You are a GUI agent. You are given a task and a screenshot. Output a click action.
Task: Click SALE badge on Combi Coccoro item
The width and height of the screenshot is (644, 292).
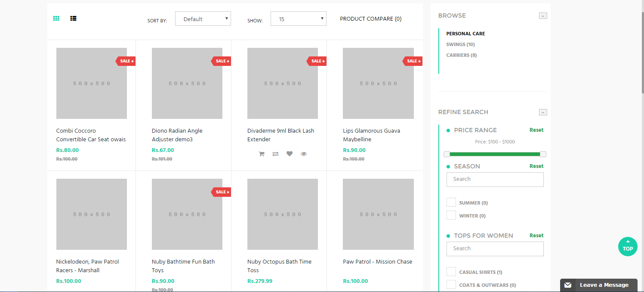click(x=126, y=61)
